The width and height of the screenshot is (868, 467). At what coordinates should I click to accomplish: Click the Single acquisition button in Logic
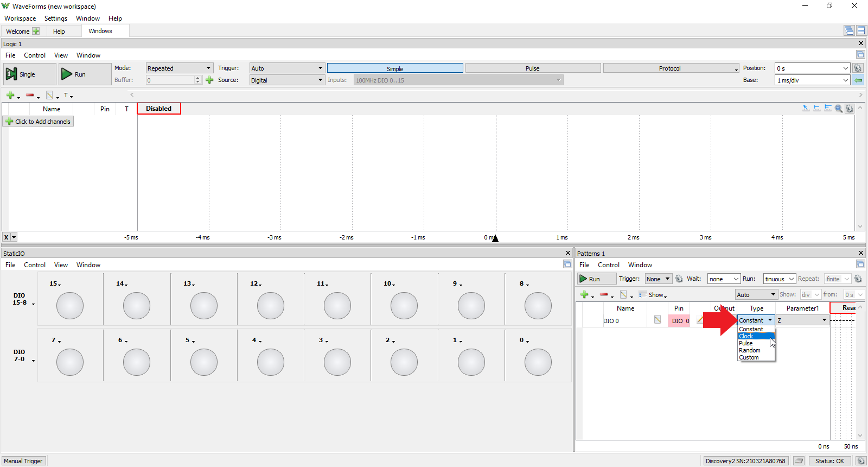(x=29, y=74)
